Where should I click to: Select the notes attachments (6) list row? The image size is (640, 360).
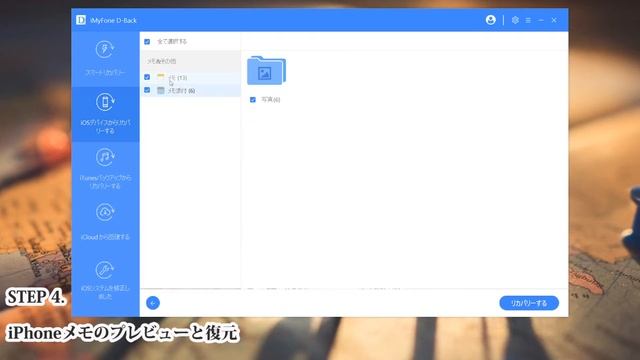click(x=190, y=90)
